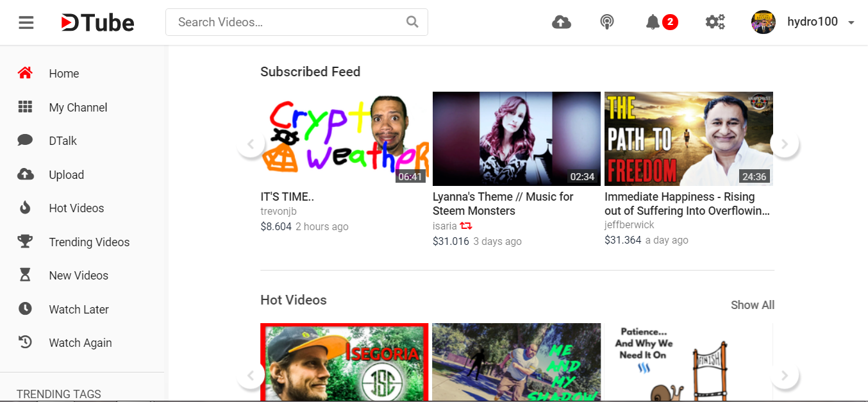Click the My Channel grid icon
Image resolution: width=868 pixels, height=402 pixels.
click(x=25, y=107)
